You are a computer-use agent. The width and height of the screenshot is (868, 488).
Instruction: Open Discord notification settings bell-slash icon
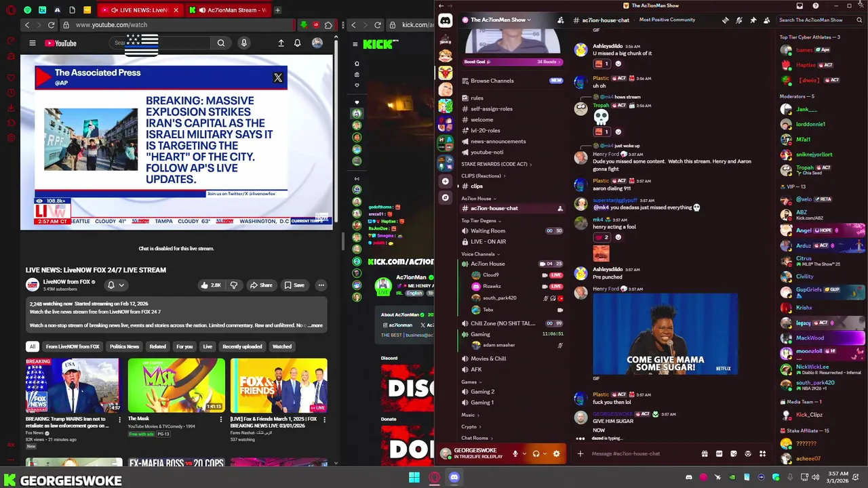coord(739,20)
